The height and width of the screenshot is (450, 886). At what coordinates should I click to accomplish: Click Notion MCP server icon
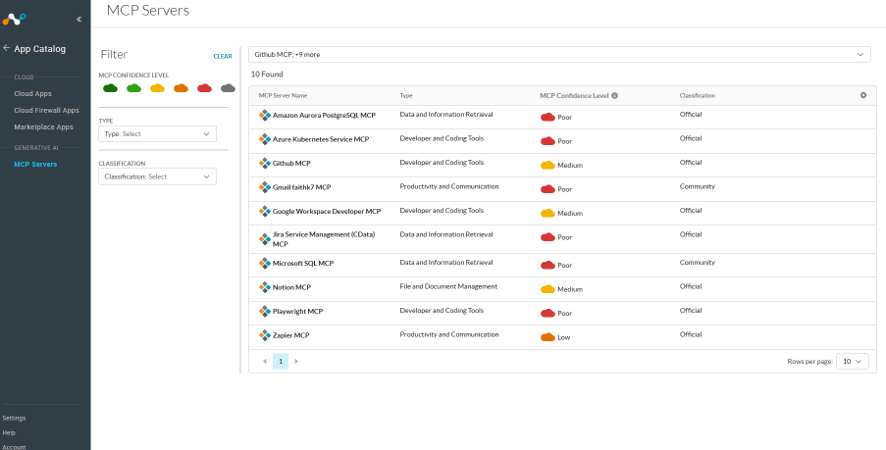[264, 287]
